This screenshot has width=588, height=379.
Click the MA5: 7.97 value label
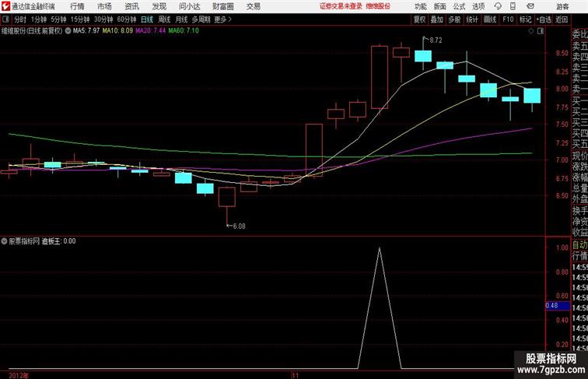[86, 31]
